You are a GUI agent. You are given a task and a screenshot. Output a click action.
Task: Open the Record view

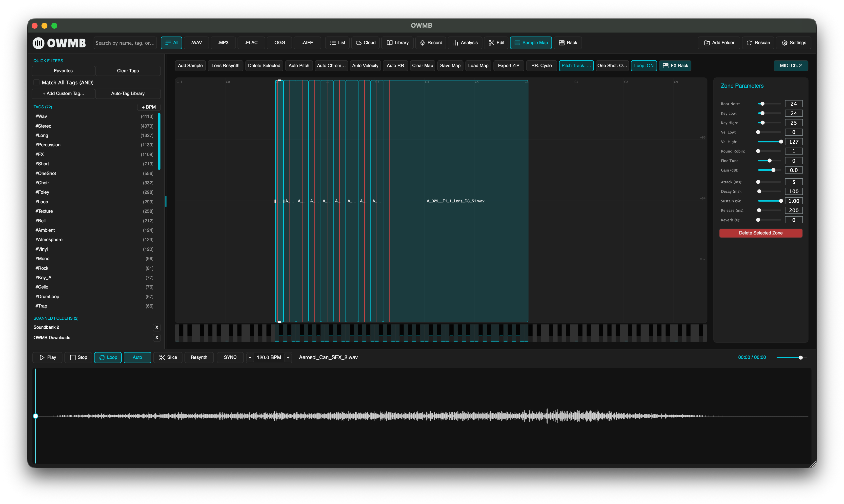pos(430,43)
